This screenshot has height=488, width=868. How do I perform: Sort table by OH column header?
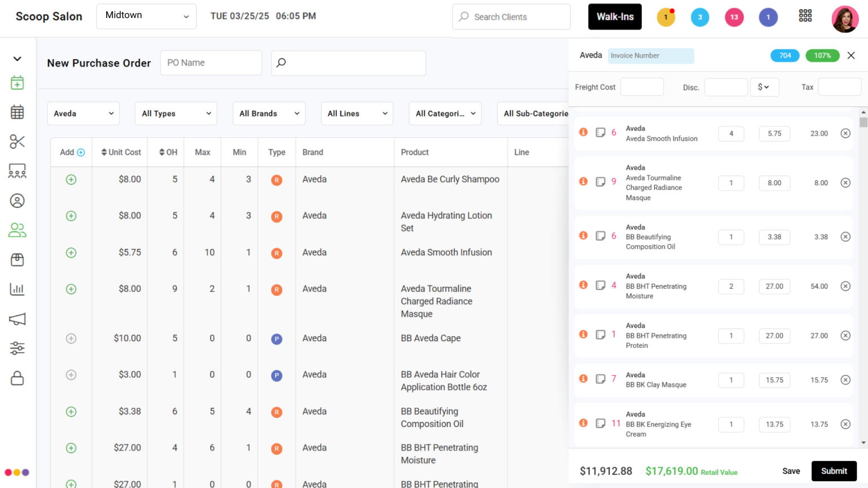pyautogui.click(x=168, y=152)
